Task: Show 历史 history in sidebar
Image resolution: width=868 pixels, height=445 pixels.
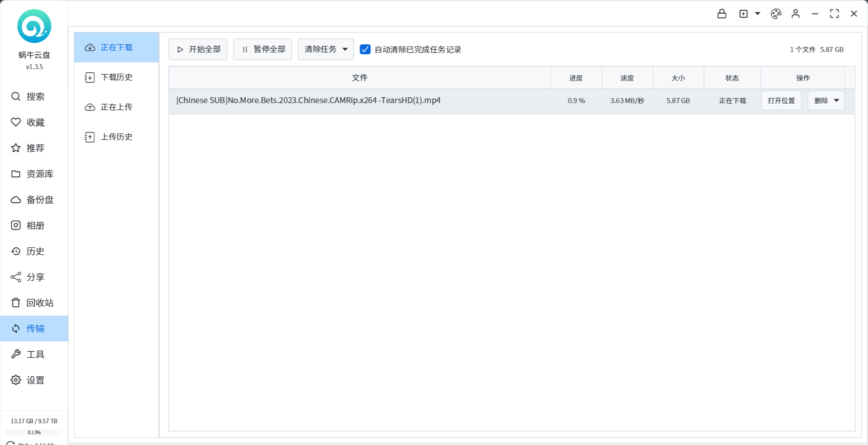Action: point(34,251)
